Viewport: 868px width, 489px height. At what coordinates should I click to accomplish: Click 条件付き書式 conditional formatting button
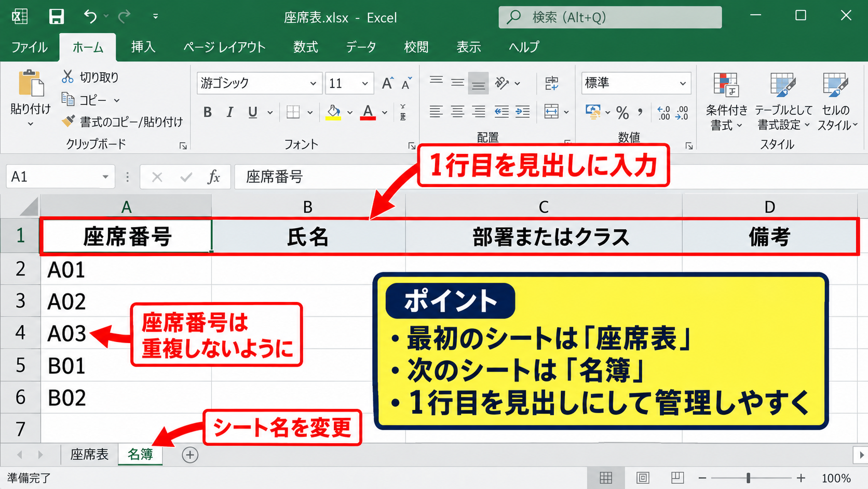click(726, 102)
